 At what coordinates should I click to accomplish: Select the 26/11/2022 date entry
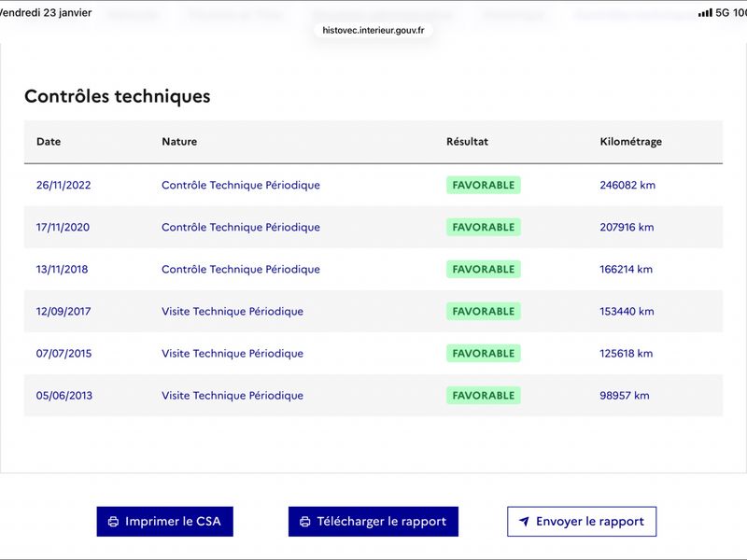63,185
